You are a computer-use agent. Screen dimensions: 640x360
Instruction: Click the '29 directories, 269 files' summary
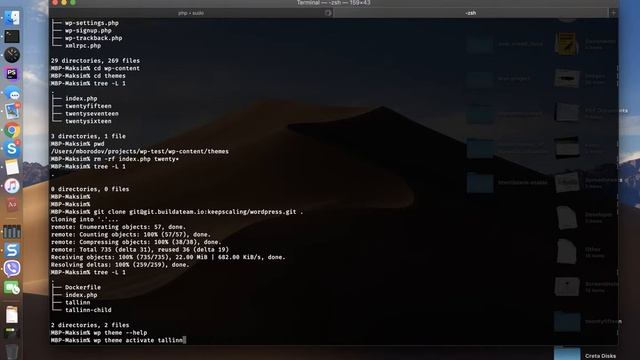point(95,60)
